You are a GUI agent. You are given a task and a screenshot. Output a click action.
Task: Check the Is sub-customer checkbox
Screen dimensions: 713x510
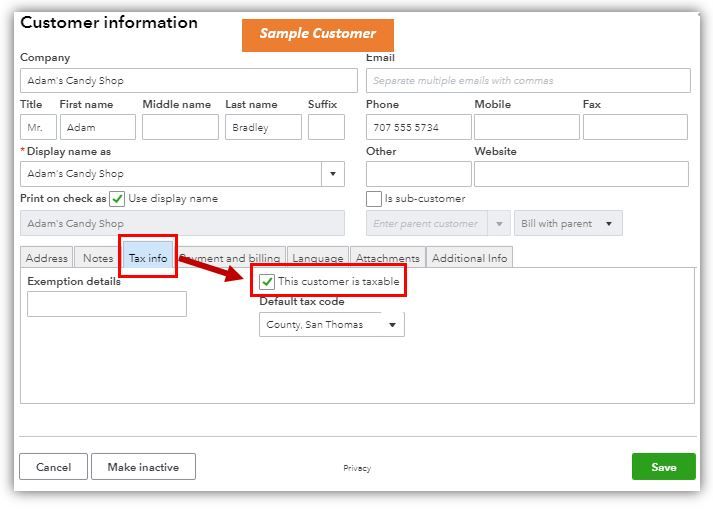[x=374, y=199]
